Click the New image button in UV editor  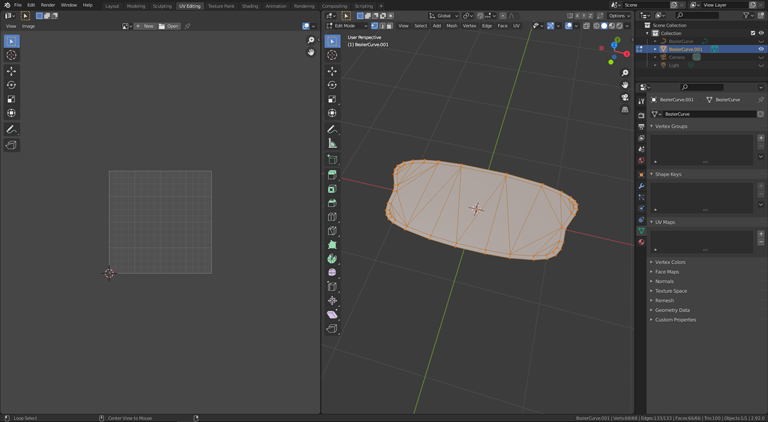(x=145, y=26)
